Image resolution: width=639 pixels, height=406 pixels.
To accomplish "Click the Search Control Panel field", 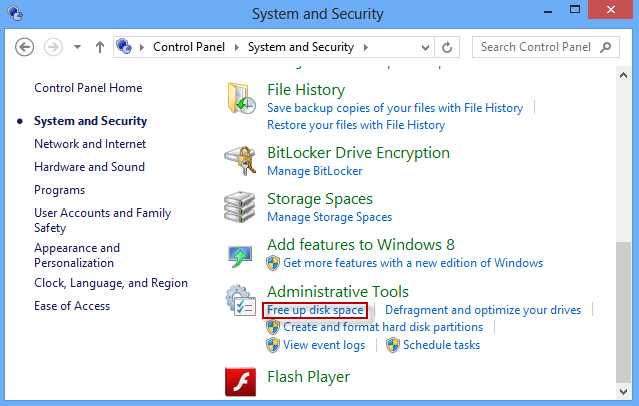I will pos(535,47).
